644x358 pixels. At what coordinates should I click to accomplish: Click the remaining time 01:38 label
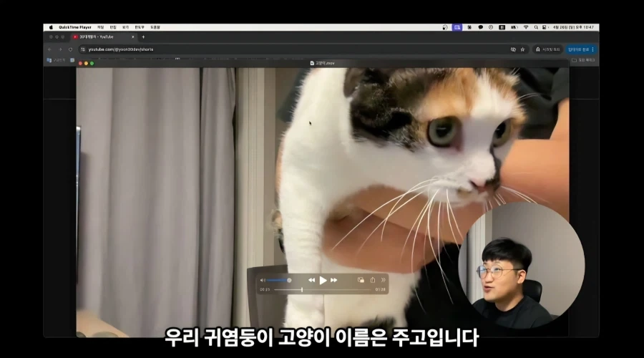[x=381, y=290]
